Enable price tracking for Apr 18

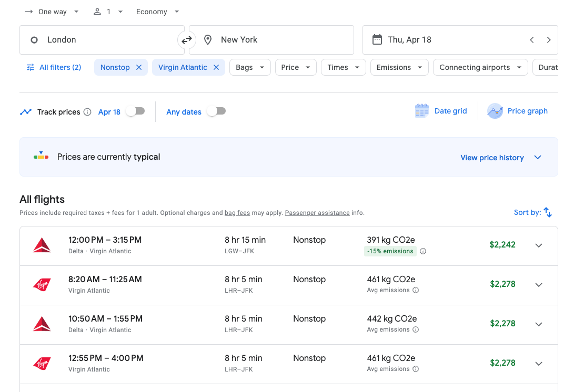135,111
